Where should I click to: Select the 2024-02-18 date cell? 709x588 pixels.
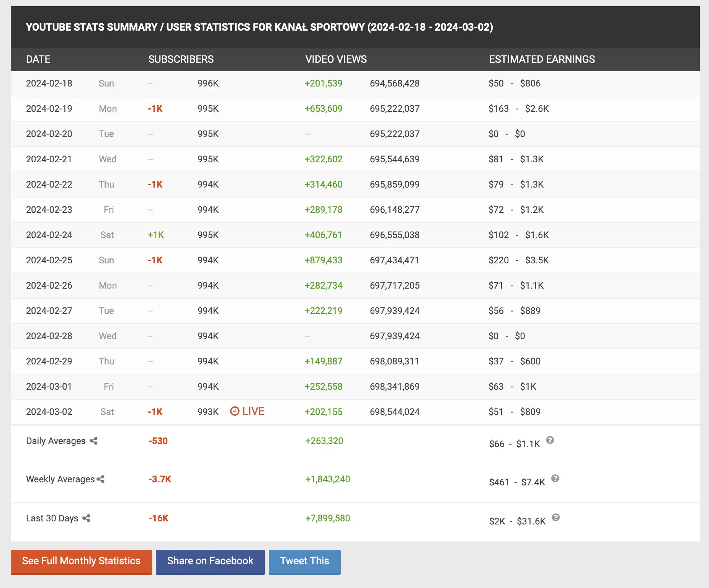point(49,83)
